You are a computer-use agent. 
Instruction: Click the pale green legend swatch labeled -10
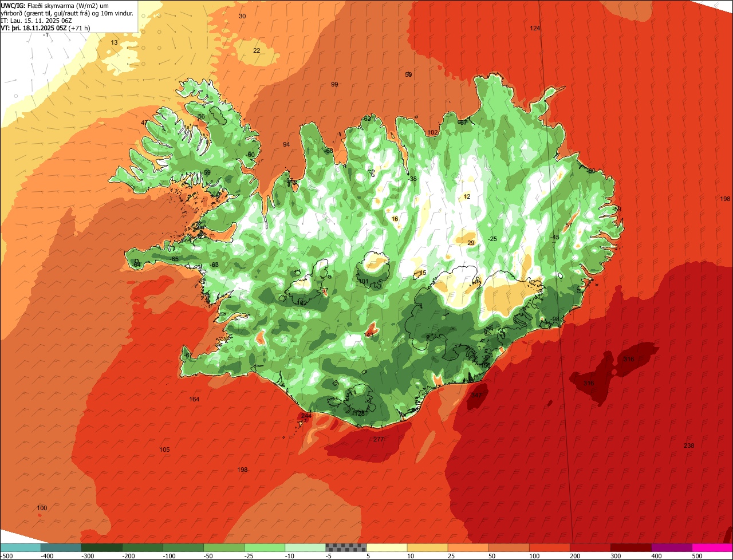(305, 547)
